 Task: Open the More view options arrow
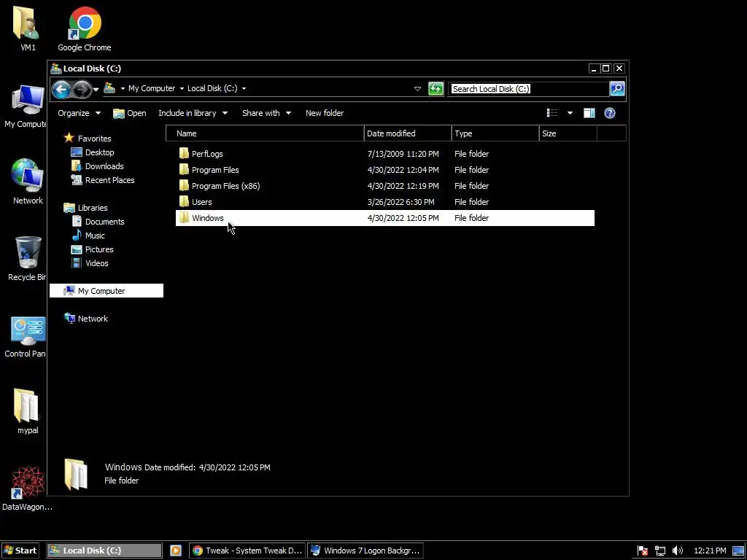click(x=570, y=113)
